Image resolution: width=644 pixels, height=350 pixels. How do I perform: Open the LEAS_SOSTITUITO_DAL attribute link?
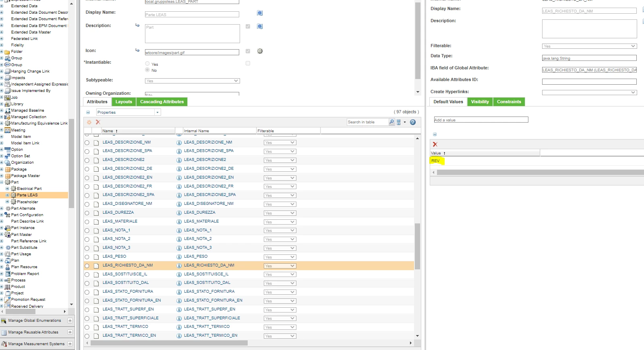coord(126,283)
